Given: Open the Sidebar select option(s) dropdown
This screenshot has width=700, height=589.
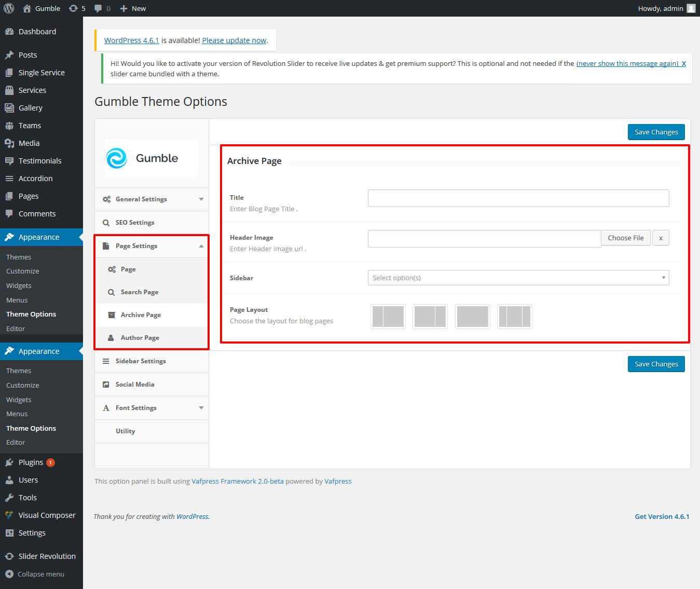Looking at the screenshot, I should coord(518,278).
